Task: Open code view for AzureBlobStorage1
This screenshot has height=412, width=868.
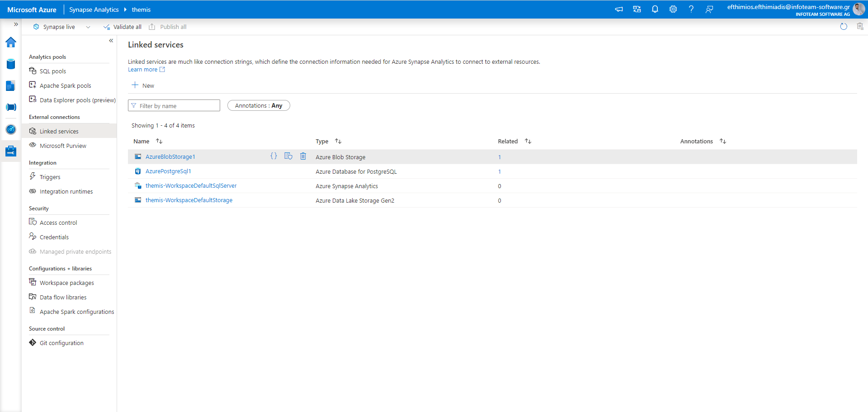Action: point(274,156)
